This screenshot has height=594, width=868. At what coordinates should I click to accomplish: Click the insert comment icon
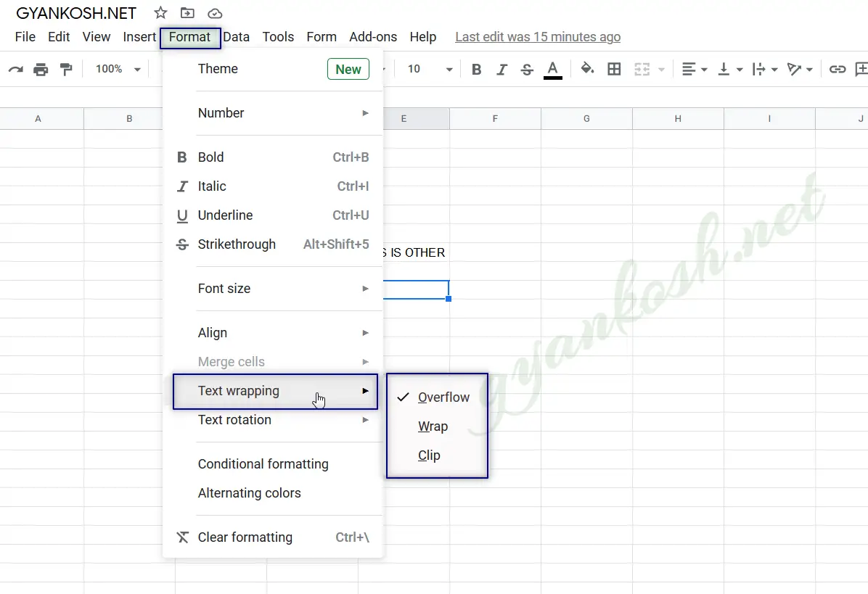tap(861, 69)
